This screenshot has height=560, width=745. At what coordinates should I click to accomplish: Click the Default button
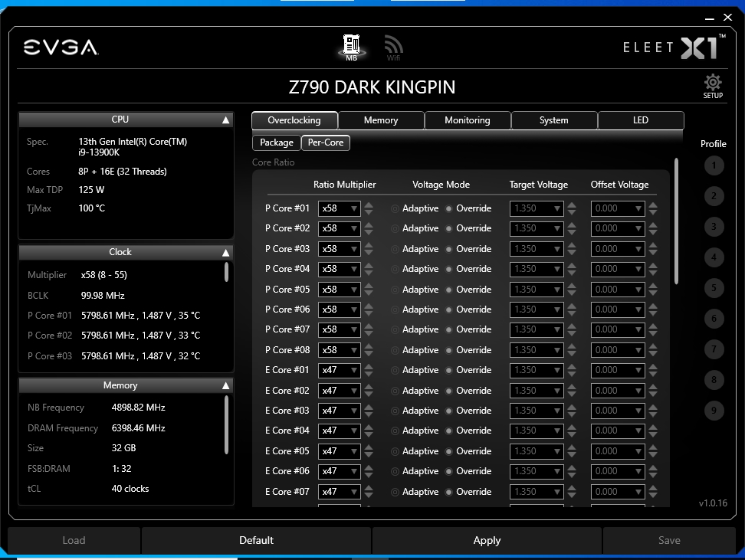pos(256,540)
